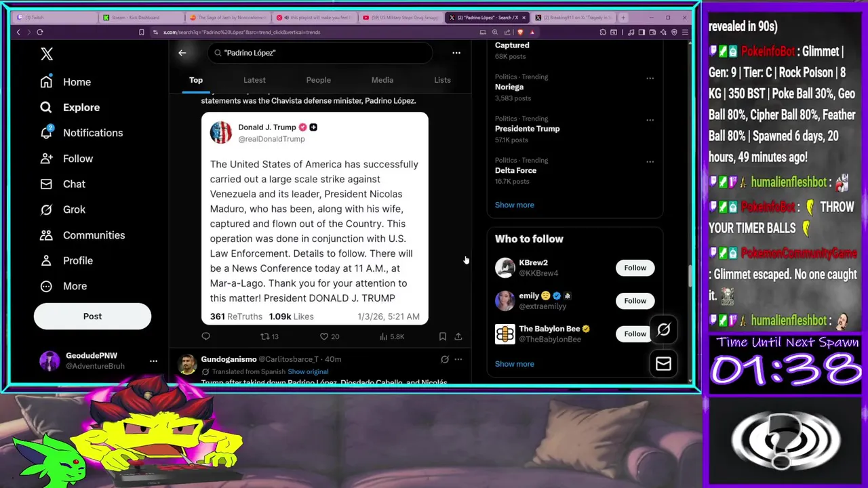Click the "Padrino López" search field
The image size is (868, 488).
point(319,52)
